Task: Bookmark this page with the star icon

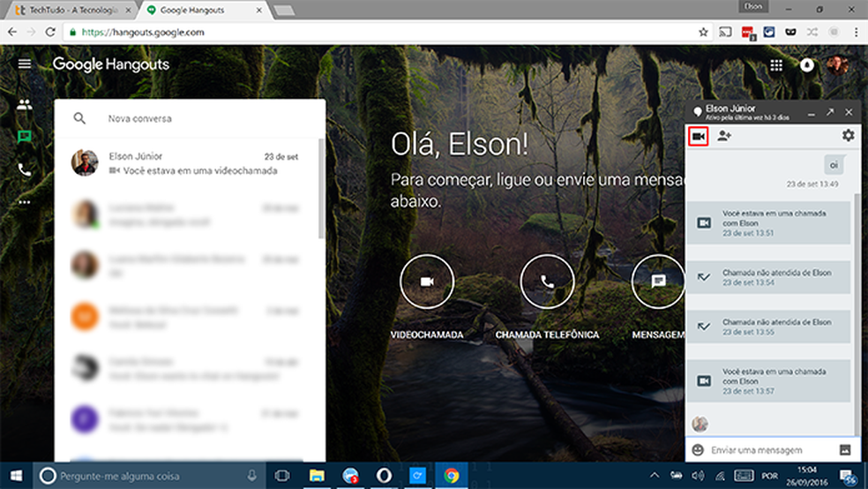Action: (703, 32)
